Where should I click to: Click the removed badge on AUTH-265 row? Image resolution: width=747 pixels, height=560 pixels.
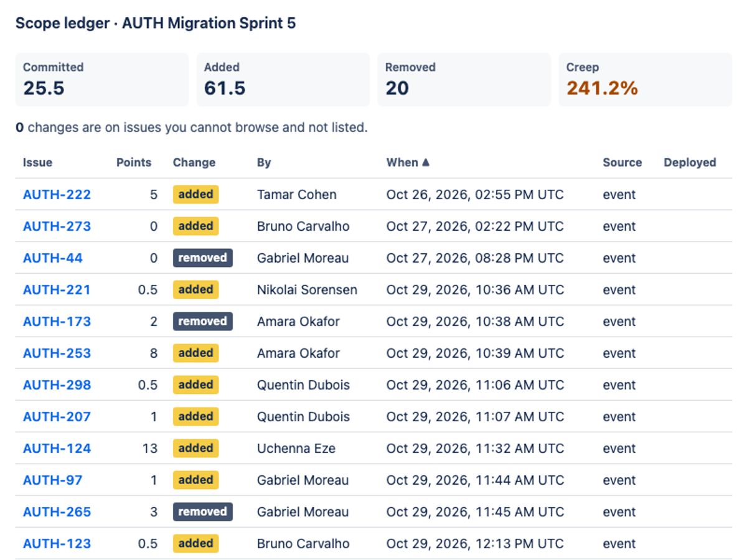pyautogui.click(x=203, y=511)
